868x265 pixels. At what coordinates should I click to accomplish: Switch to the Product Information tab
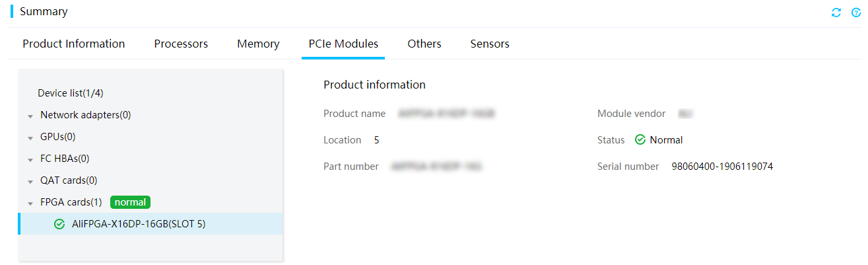pos(74,44)
